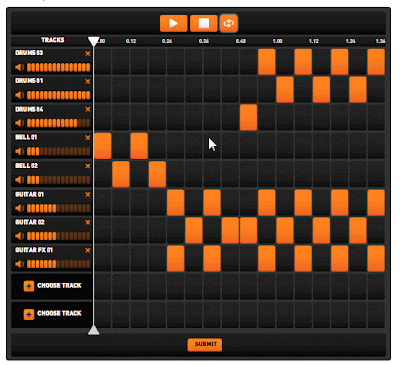Screen dimensions: 400x365
Task: Mute the Bell 02 speaker icon
Action: tap(20, 180)
